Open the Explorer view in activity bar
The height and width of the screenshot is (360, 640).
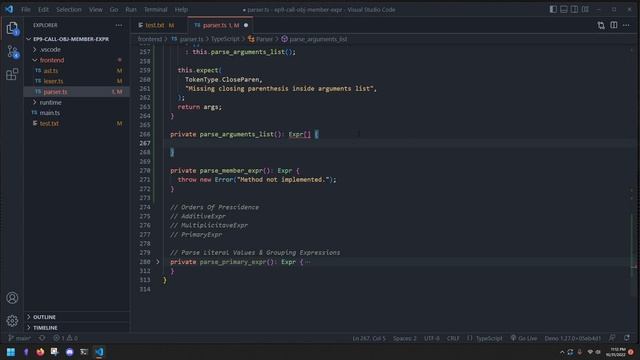coord(12,28)
